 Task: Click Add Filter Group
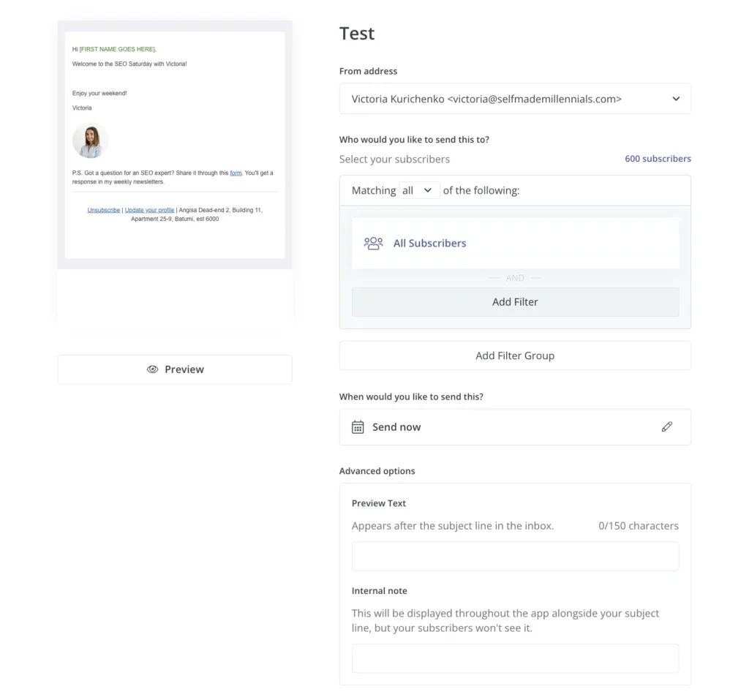click(x=515, y=355)
